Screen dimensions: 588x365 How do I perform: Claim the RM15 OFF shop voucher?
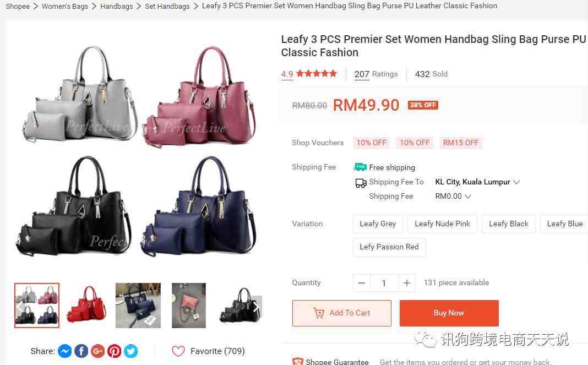coord(460,143)
